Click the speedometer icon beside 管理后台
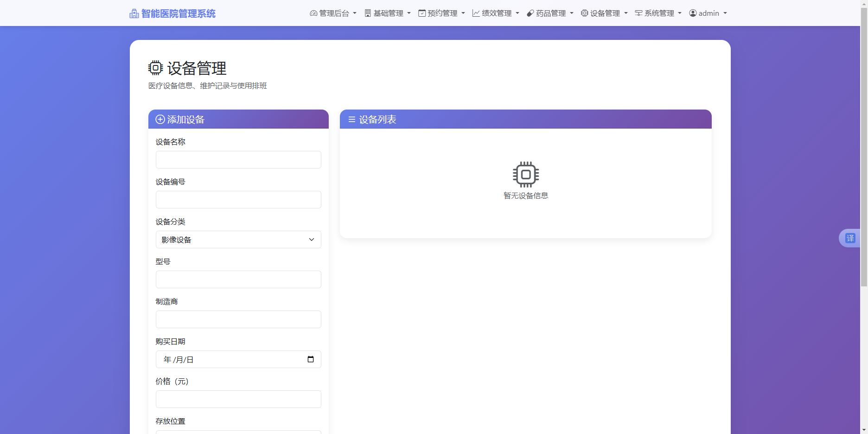This screenshot has height=434, width=868. coord(313,13)
